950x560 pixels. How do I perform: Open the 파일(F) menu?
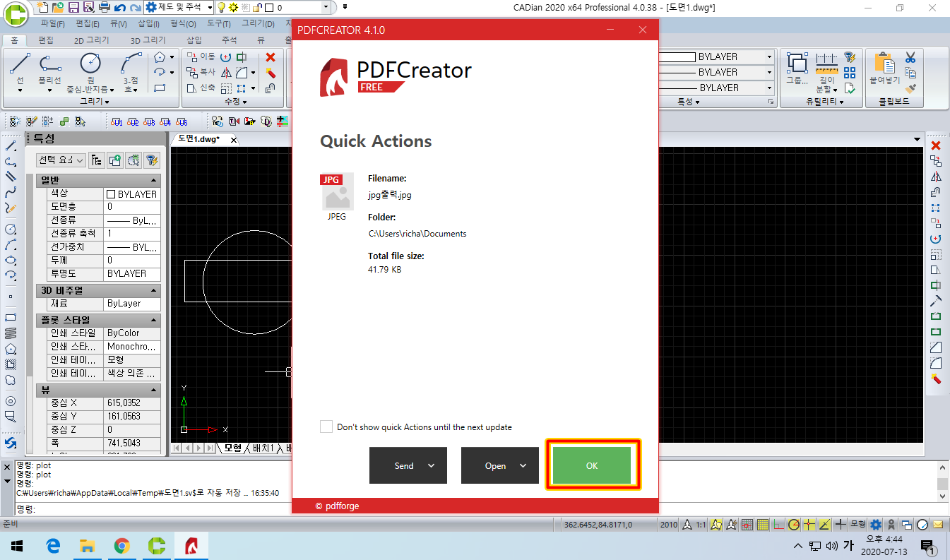pyautogui.click(x=53, y=23)
